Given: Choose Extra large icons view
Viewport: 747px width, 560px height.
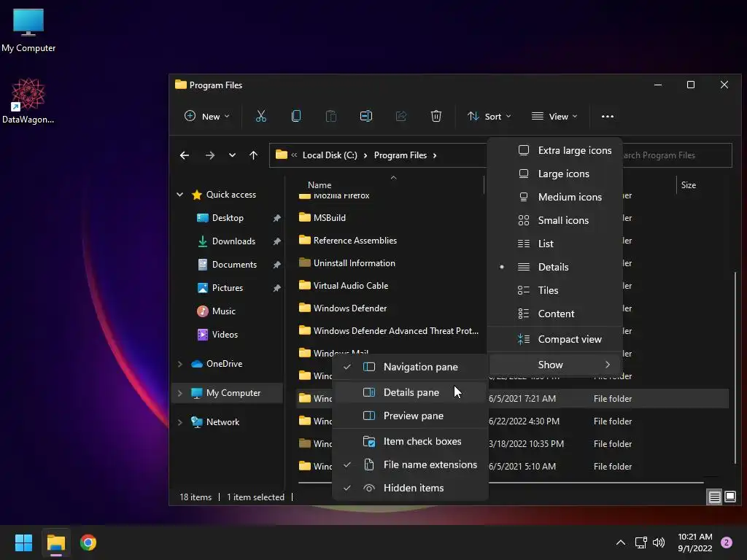Looking at the screenshot, I should pos(555,150).
